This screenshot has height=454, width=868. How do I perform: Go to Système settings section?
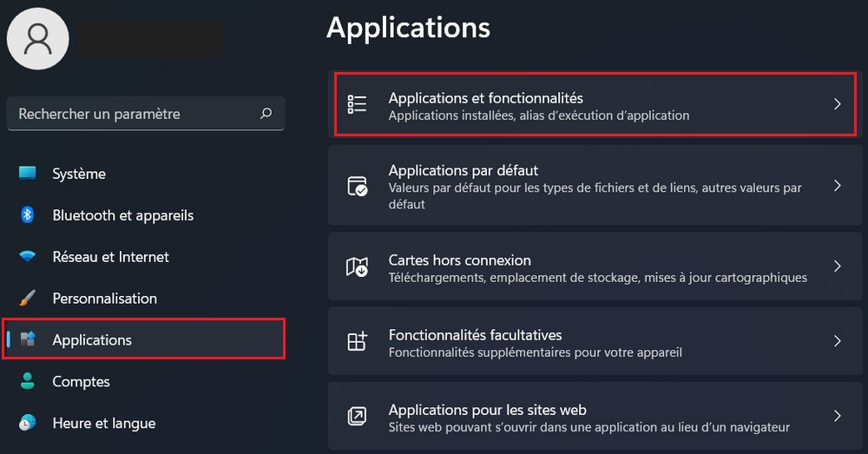(79, 174)
